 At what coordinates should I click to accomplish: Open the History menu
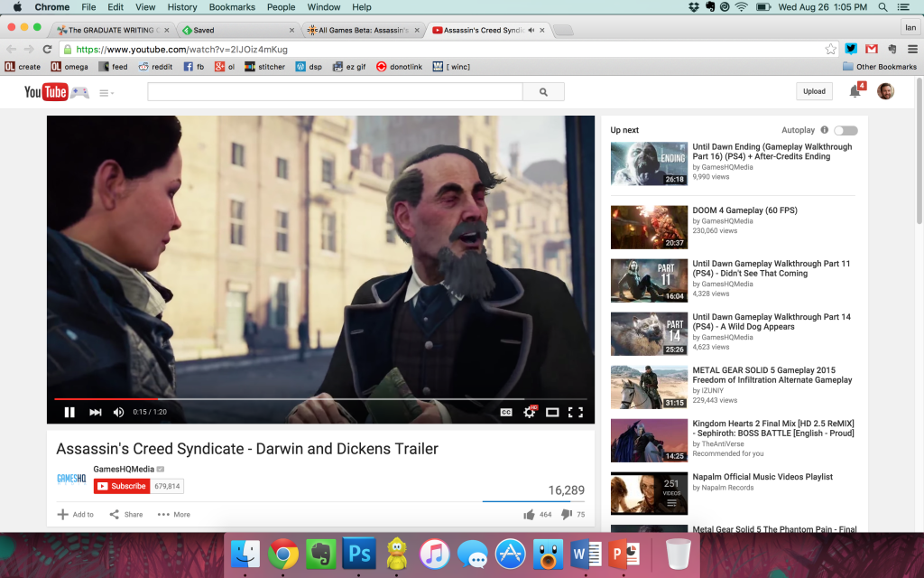(182, 7)
